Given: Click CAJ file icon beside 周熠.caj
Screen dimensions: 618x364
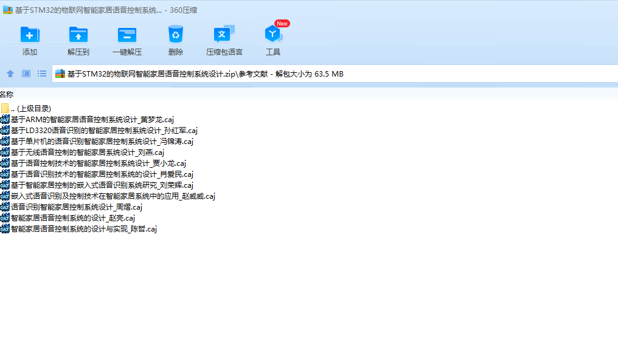Looking at the screenshot, I should 5,207.
